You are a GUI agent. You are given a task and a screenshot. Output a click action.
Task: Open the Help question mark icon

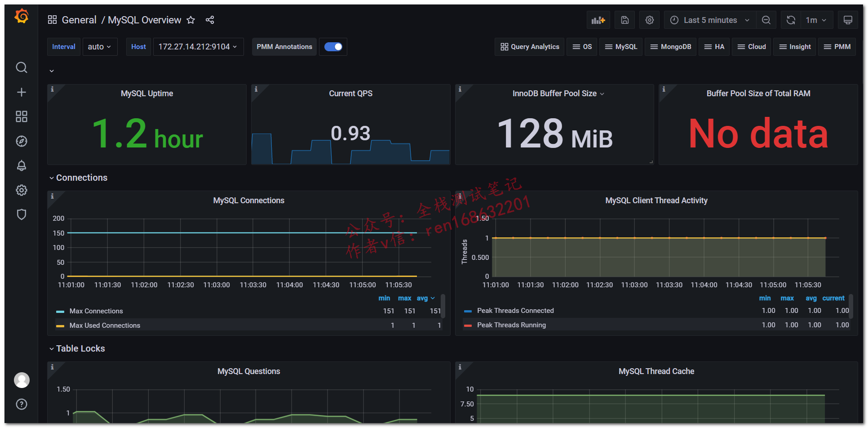coord(22,404)
